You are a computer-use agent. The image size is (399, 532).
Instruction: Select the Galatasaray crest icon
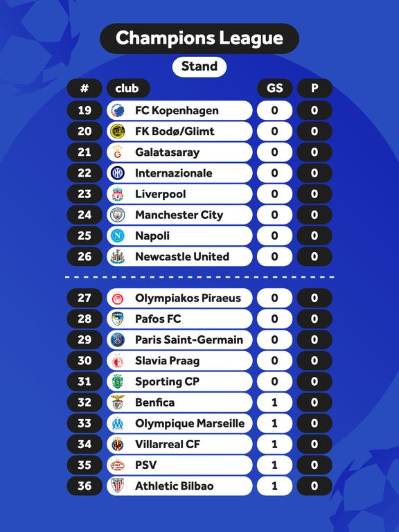point(118,152)
